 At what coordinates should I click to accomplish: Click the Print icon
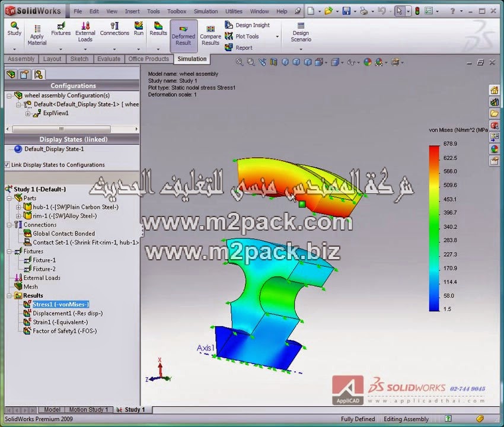364,11
